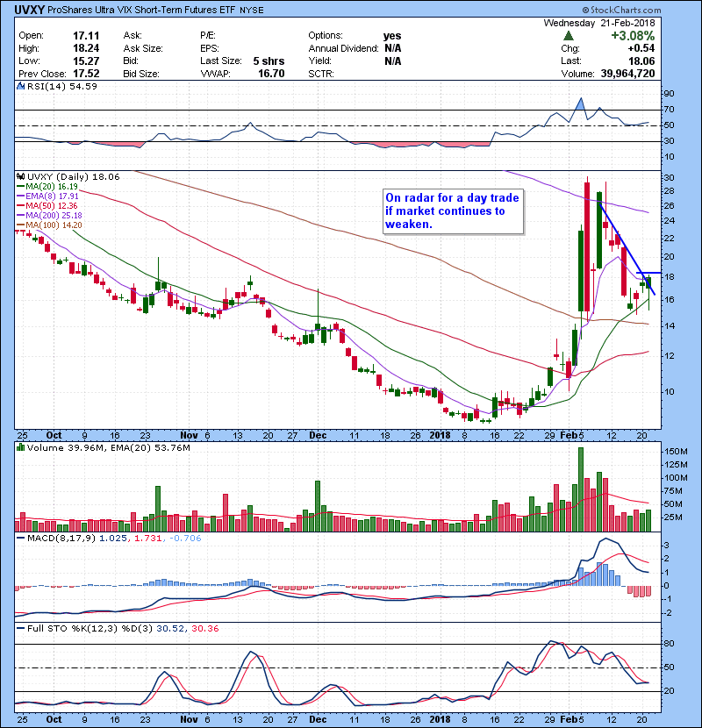Image resolution: width=702 pixels, height=728 pixels.
Task: Click the Yield N/A value
Action: pos(392,61)
